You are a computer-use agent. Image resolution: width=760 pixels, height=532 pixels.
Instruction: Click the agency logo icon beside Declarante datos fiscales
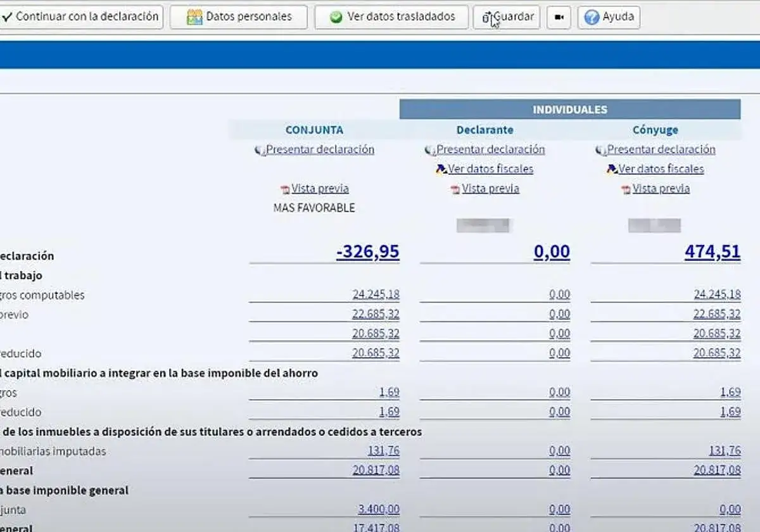(441, 169)
